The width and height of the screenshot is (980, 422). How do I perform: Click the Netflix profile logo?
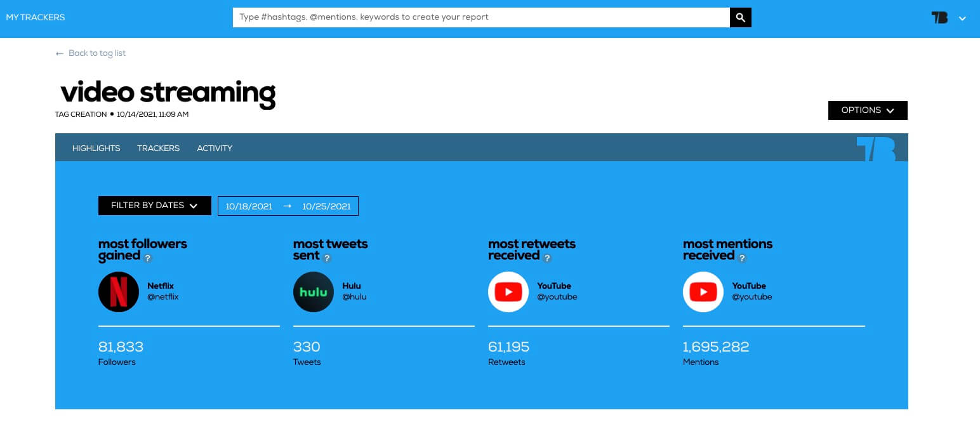point(119,292)
